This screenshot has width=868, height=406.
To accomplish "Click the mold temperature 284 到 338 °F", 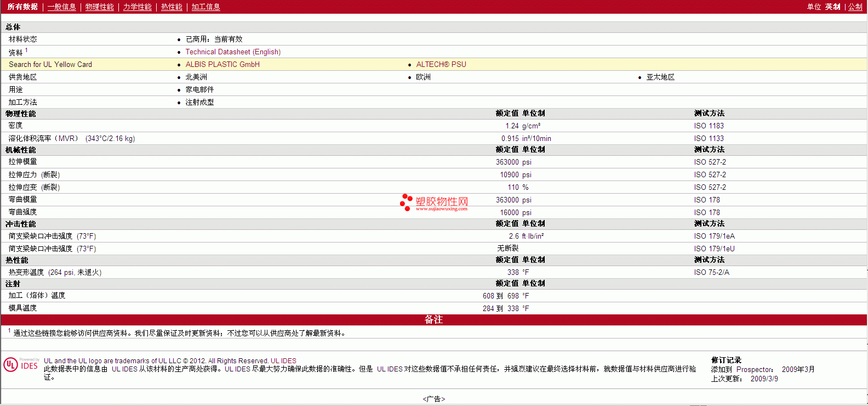I will pos(506,308).
